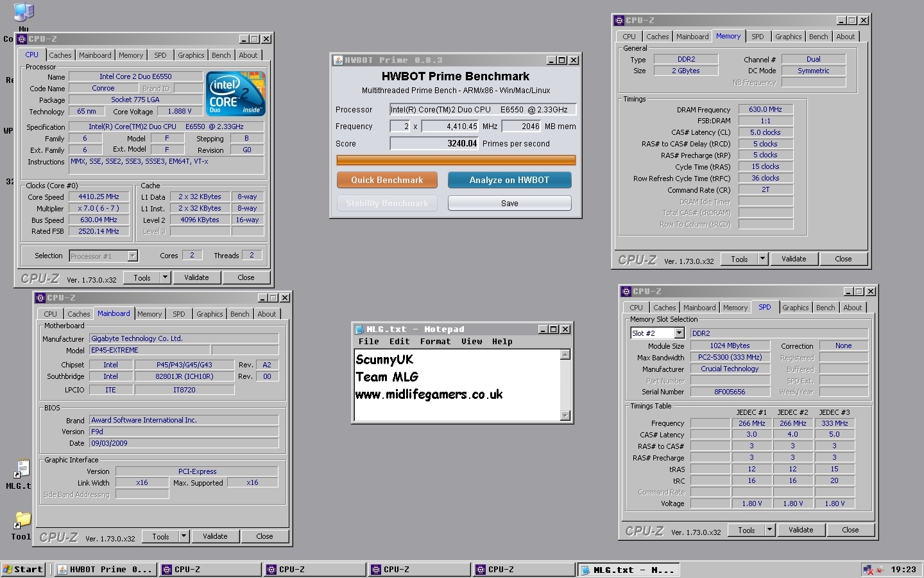
Task: Open Notepad File menu
Action: tap(368, 342)
